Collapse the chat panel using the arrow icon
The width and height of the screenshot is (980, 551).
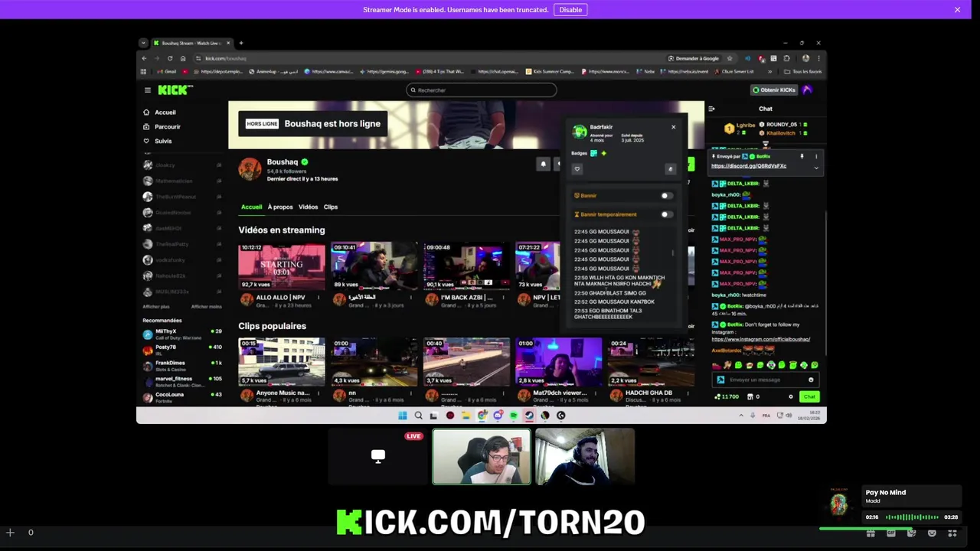click(711, 109)
